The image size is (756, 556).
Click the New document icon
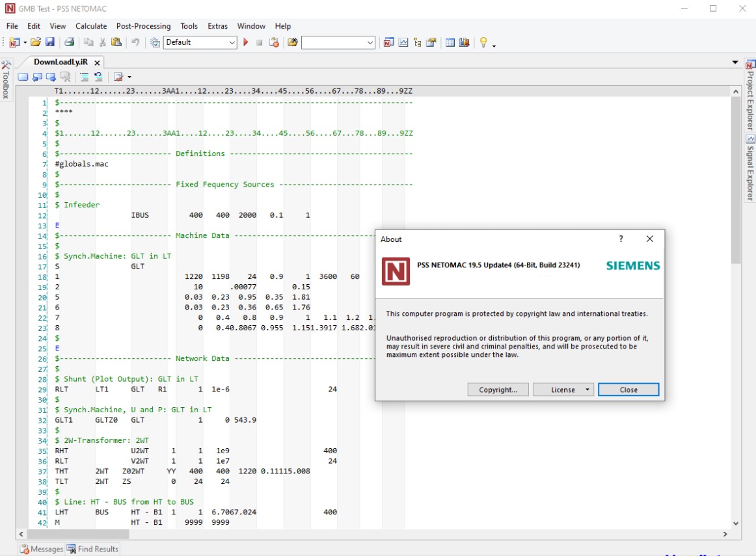(14, 42)
